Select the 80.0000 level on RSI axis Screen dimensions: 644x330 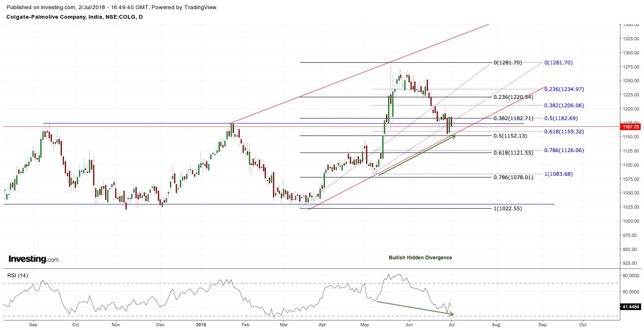tap(632, 276)
